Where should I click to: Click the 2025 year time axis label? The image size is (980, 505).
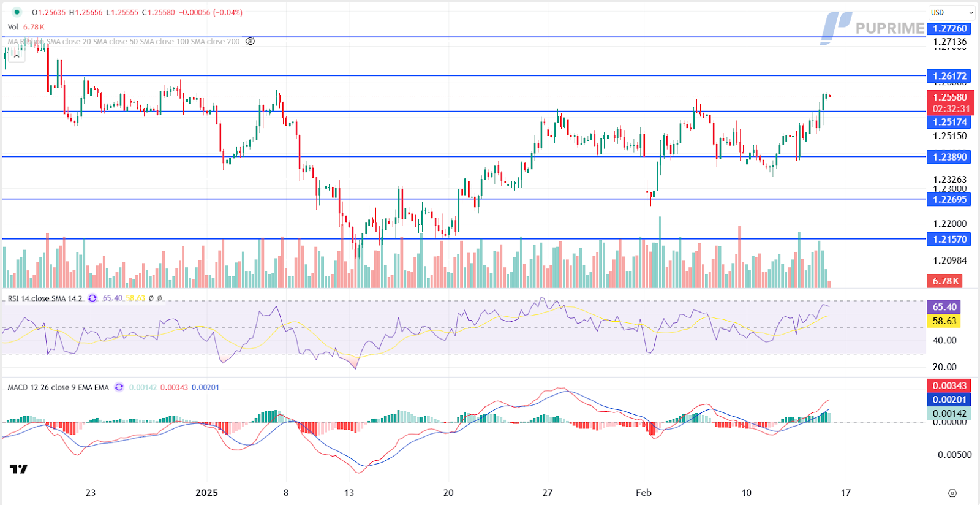206,493
